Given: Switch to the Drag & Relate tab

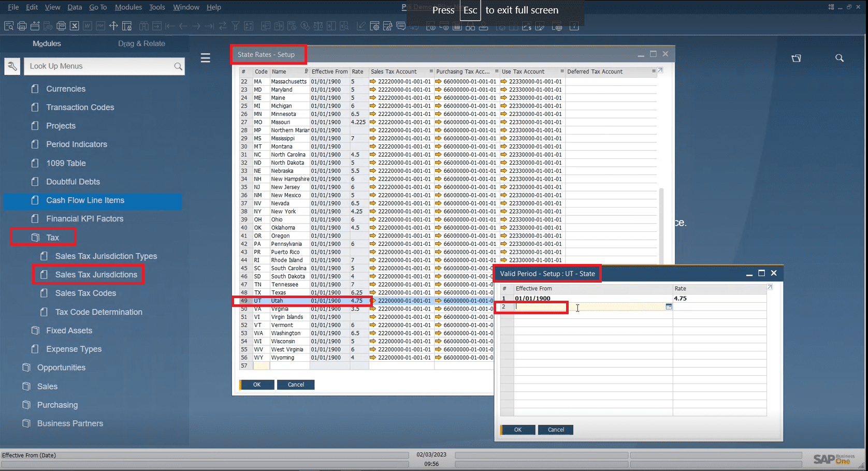Looking at the screenshot, I should pos(141,43).
